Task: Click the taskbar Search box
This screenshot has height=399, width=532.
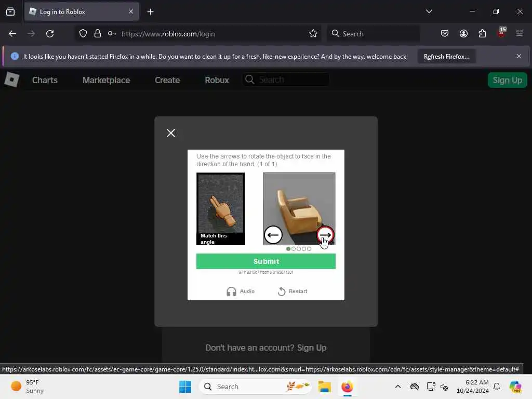Action: (x=255, y=387)
